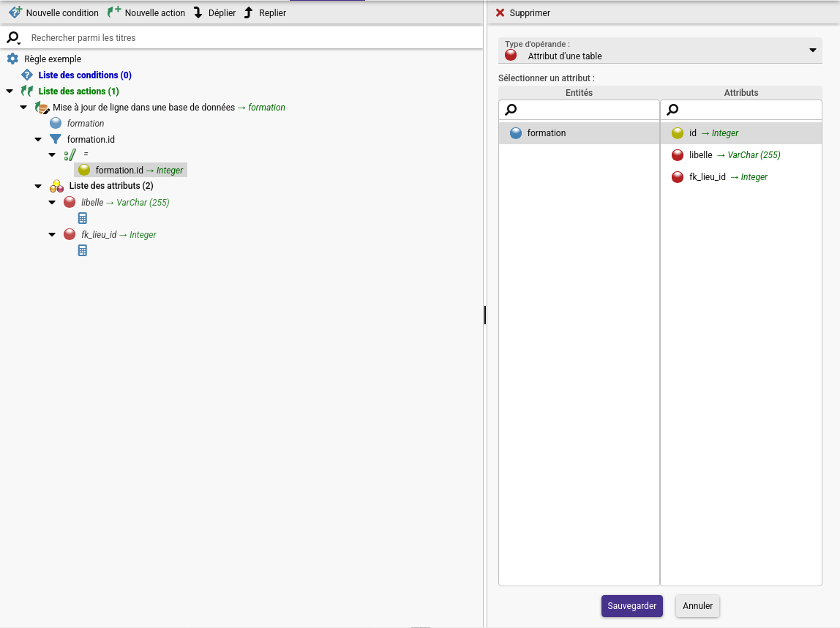Click the Déplier label
This screenshot has width=840, height=628.
(x=222, y=13)
